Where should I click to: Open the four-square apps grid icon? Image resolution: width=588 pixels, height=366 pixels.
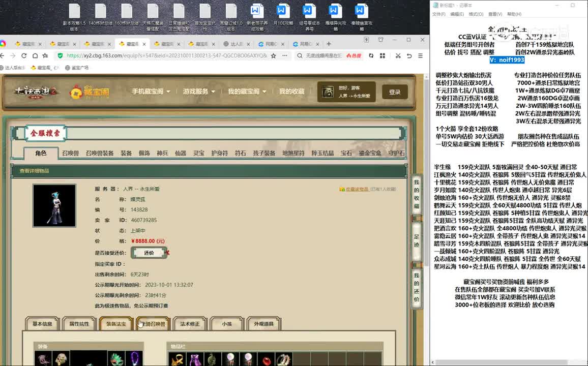[x=383, y=55]
